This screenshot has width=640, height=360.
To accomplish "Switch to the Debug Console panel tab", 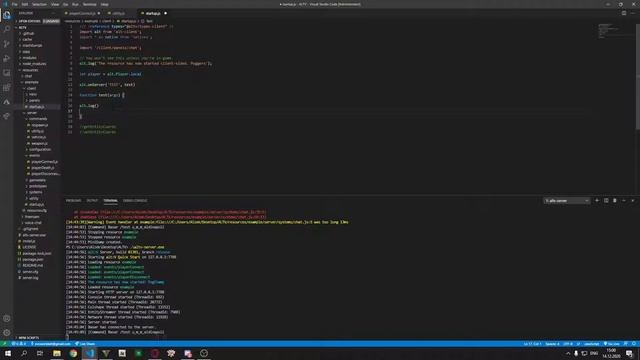I will click(135, 200).
